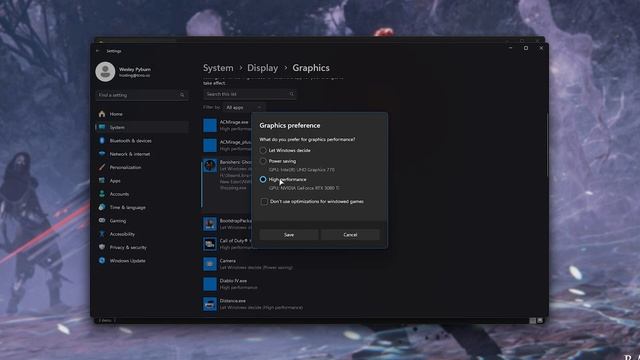Click the Personalization brush icon
Image resolution: width=640 pixels, height=360 pixels.
point(102,167)
